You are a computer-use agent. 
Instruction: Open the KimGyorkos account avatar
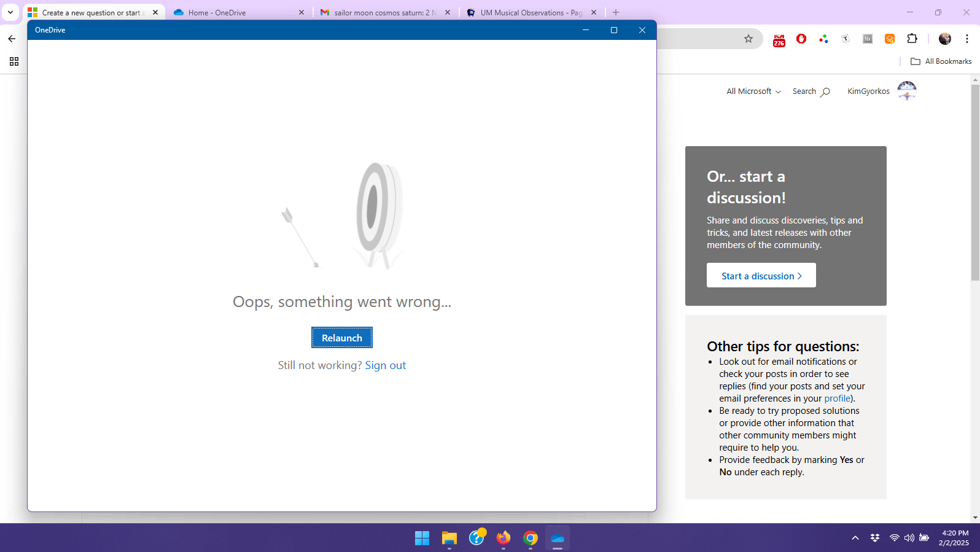pyautogui.click(x=907, y=91)
